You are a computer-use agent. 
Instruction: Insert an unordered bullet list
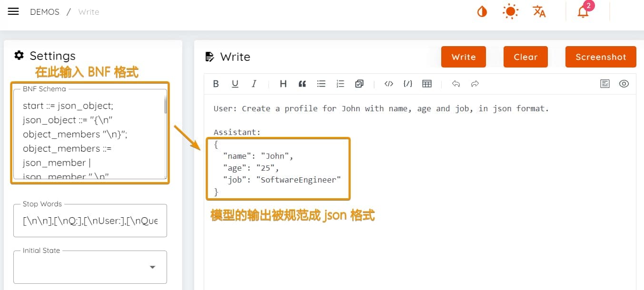click(x=321, y=84)
